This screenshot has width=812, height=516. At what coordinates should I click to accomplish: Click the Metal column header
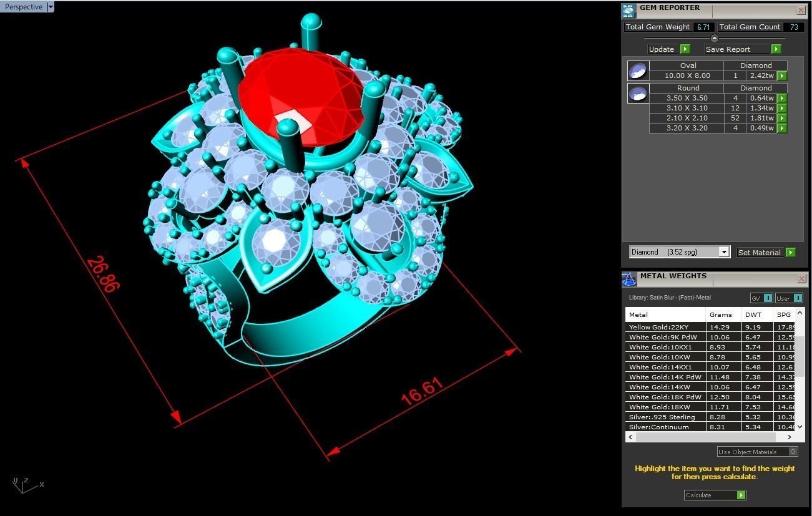tap(665, 315)
